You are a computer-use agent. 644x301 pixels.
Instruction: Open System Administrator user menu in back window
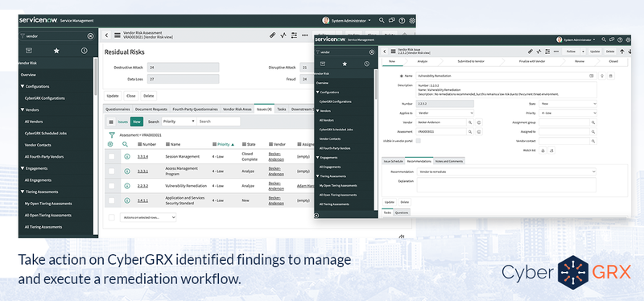pos(347,20)
